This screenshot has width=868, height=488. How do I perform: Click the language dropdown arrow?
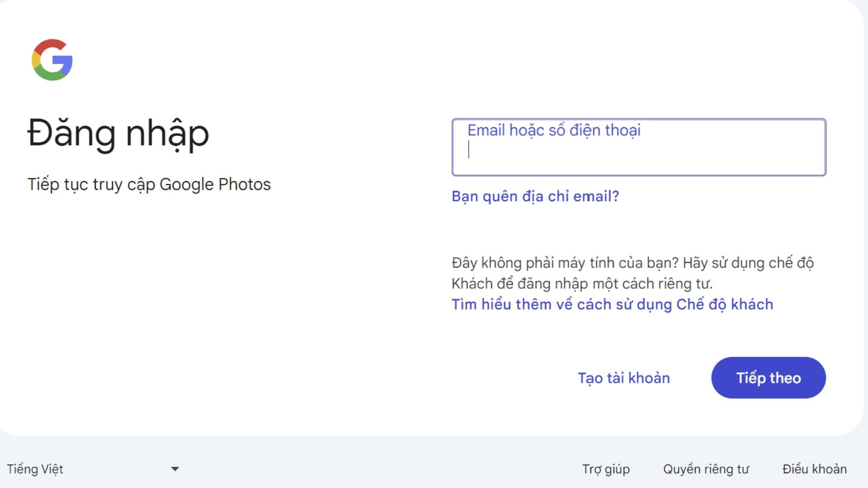(x=175, y=469)
